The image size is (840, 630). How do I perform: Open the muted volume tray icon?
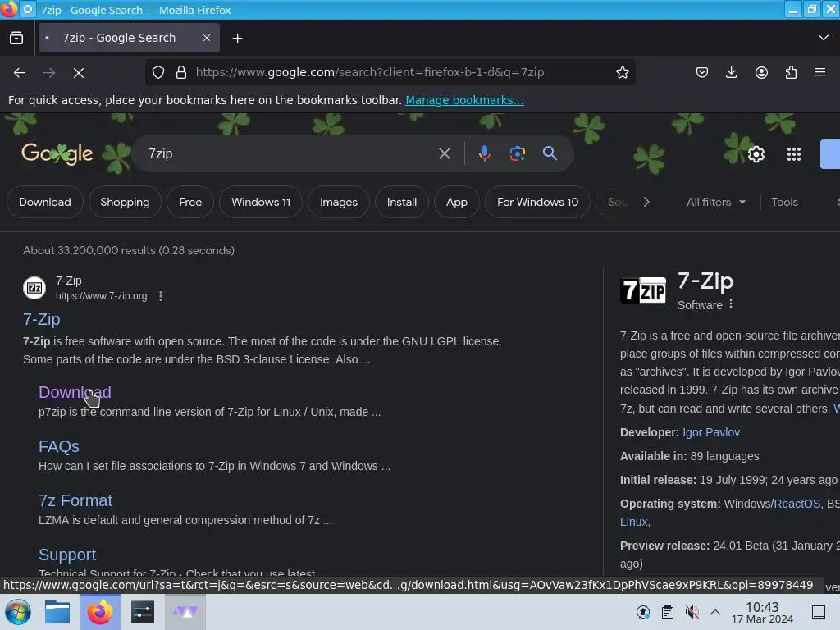(692, 612)
